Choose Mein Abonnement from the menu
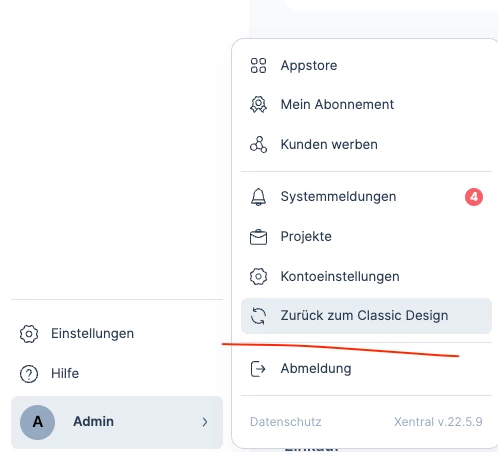 pyautogui.click(x=366, y=105)
